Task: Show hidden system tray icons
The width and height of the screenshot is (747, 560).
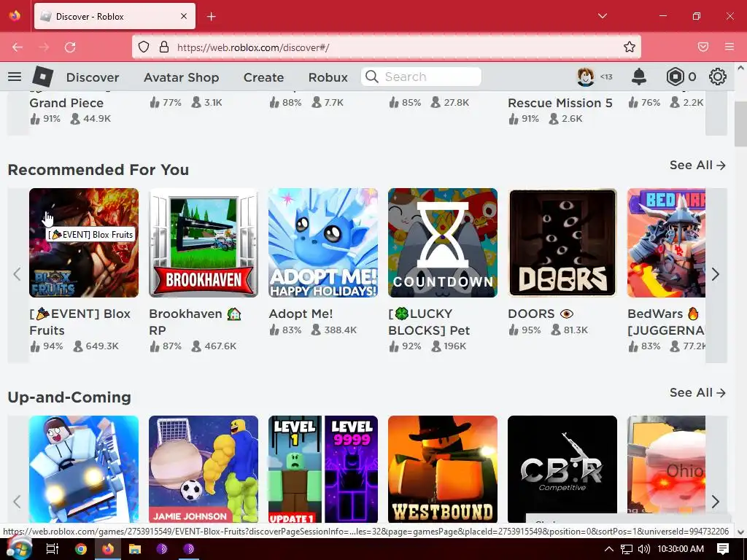Action: [609, 549]
